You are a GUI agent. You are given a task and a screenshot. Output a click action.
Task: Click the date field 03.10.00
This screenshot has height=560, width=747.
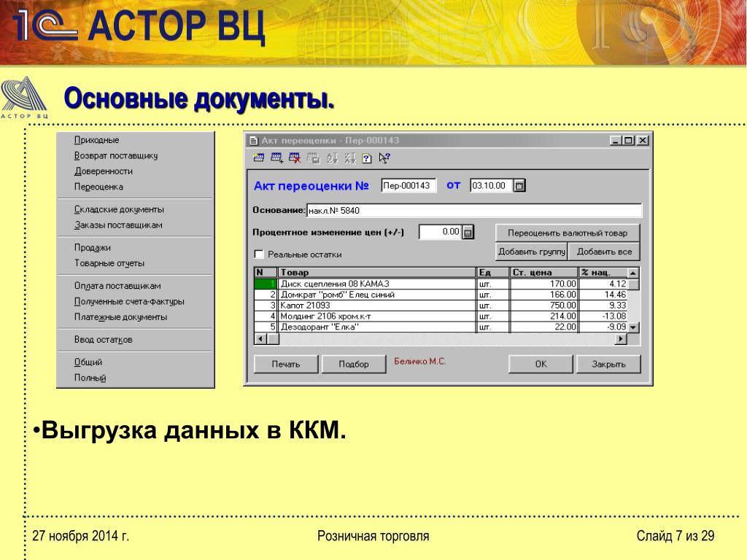click(492, 186)
